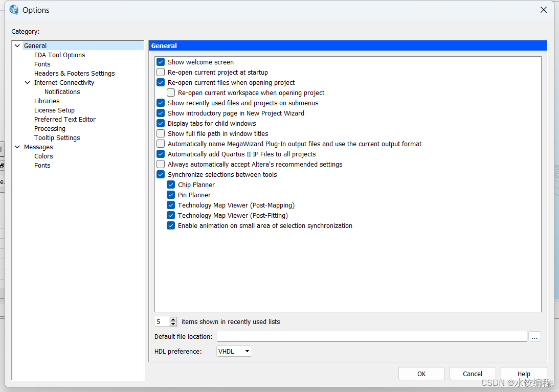Viewport: 559px width, 392px height.
Task: Open Help for Options
Action: pyautogui.click(x=524, y=374)
